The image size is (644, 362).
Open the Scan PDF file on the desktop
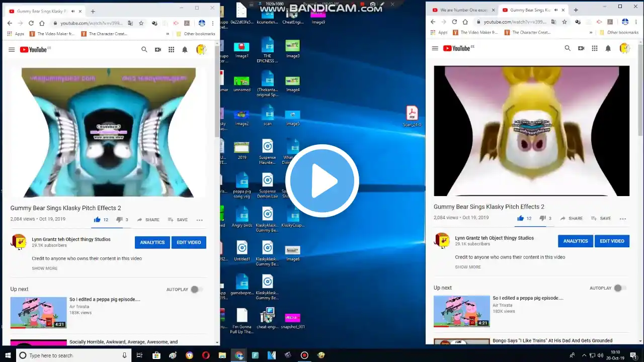[412, 117]
